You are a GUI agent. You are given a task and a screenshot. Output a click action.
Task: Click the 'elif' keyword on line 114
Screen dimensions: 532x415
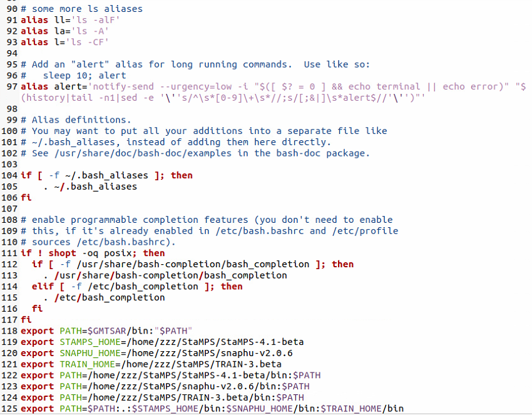pyautogui.click(x=43, y=286)
